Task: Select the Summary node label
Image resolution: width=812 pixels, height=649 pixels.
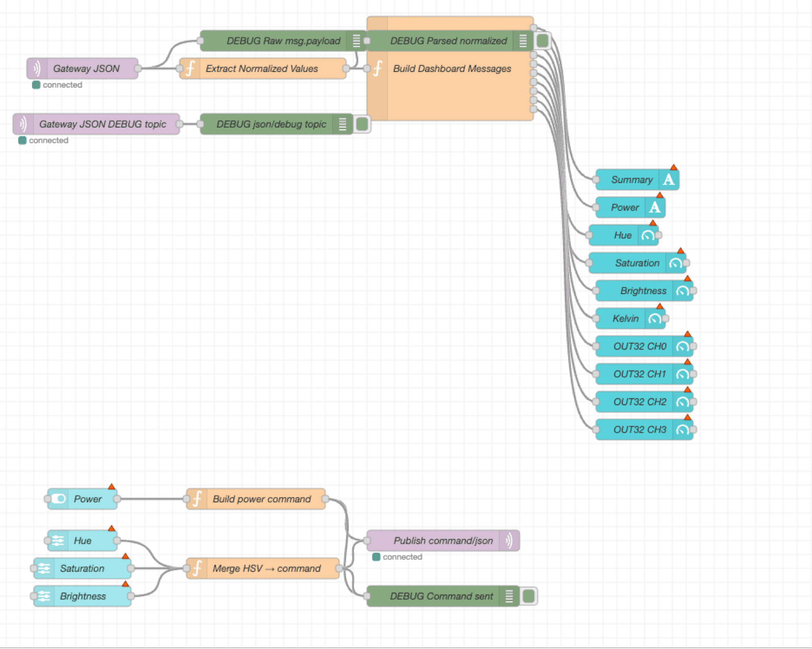Action: click(x=632, y=180)
